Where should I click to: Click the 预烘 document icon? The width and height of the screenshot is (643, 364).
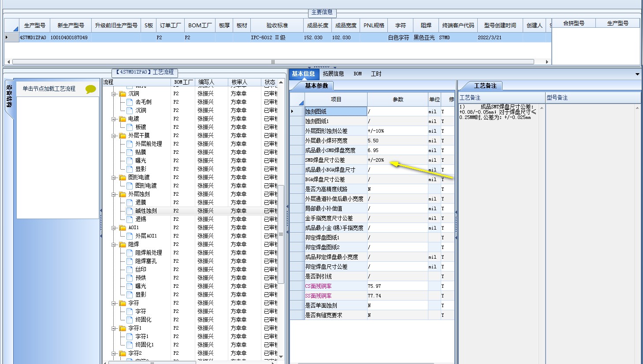tap(130, 278)
